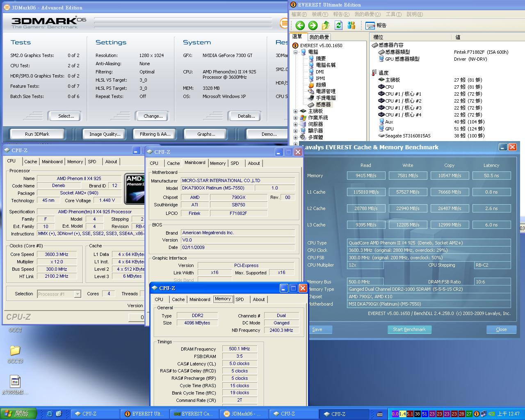
Task: Click the system Details button in 3DMark06
Action: [246, 116]
